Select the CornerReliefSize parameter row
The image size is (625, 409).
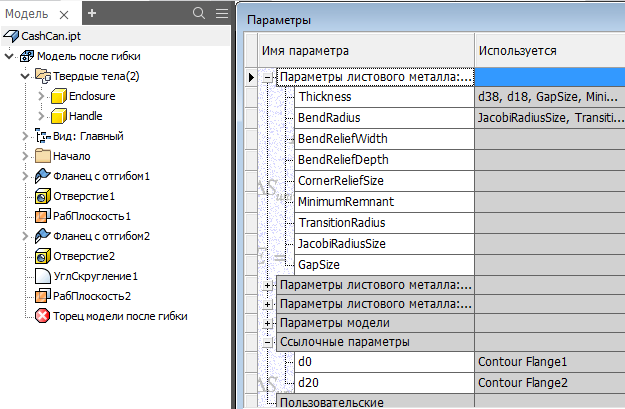(x=384, y=181)
